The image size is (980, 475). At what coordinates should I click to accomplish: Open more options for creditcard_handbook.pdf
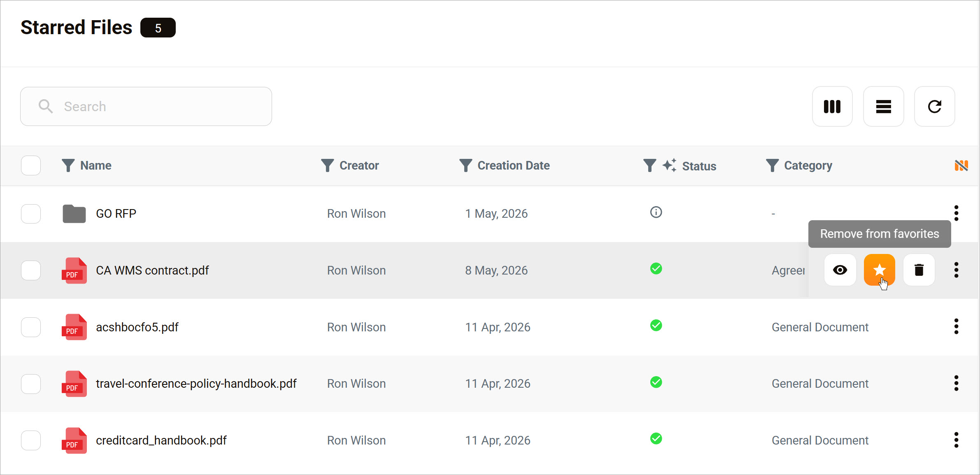[956, 440]
